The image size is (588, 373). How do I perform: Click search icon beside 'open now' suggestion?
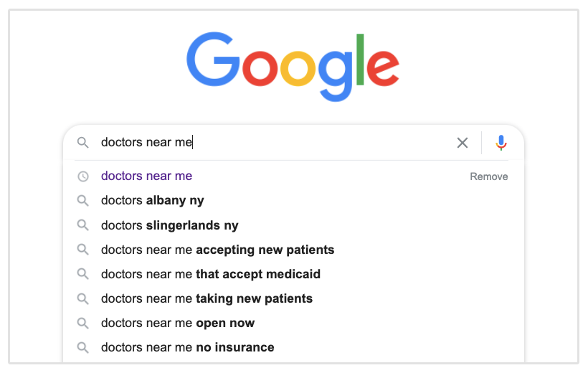(83, 323)
